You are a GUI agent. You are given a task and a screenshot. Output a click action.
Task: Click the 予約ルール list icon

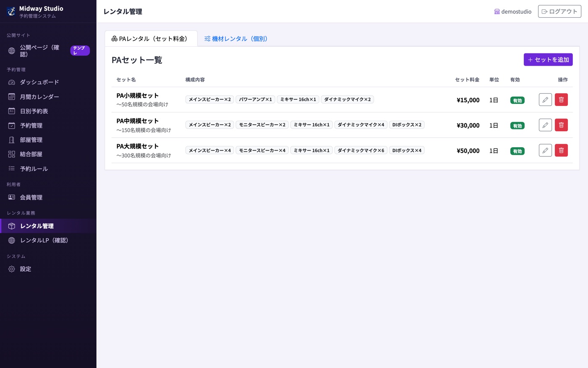click(12, 169)
